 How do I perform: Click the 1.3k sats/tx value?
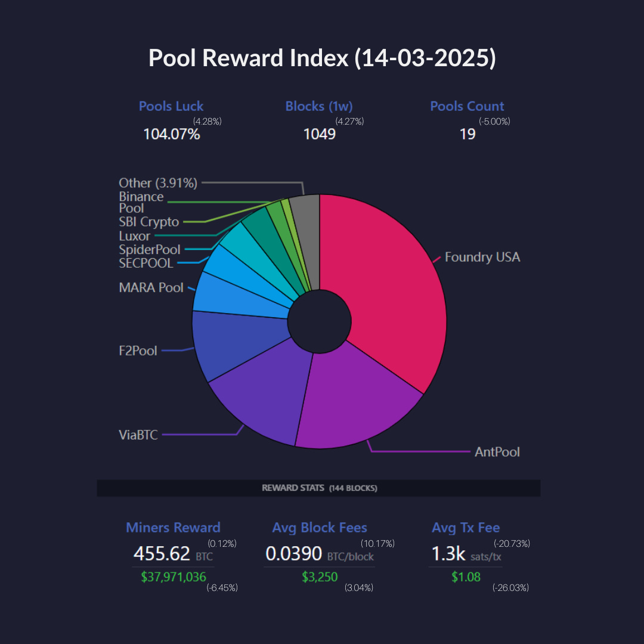coord(466,553)
